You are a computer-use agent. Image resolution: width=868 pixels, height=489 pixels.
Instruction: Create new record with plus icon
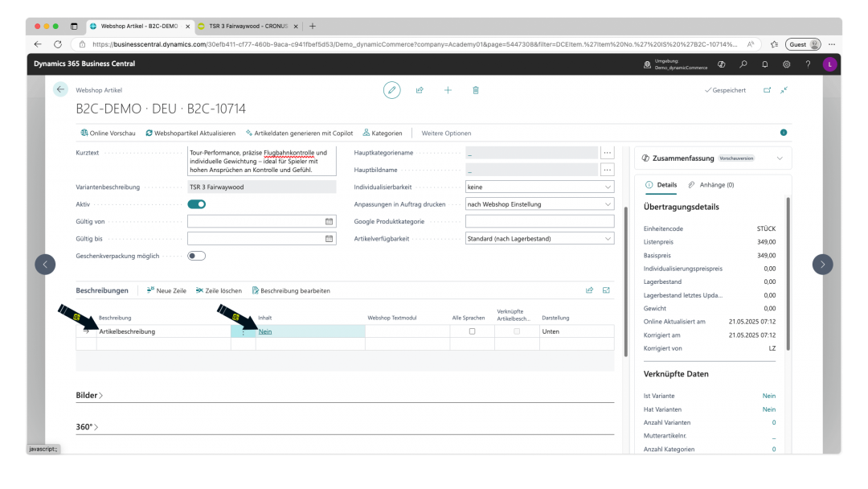tap(448, 90)
